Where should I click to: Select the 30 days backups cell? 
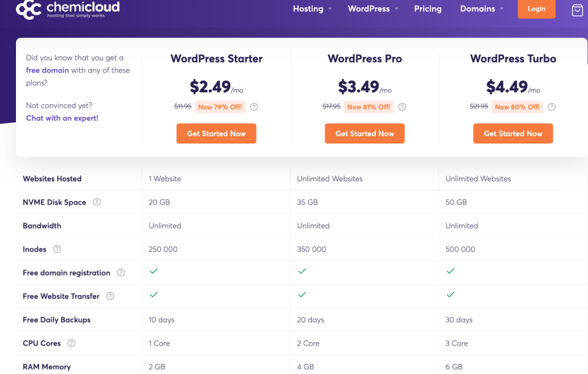click(458, 320)
